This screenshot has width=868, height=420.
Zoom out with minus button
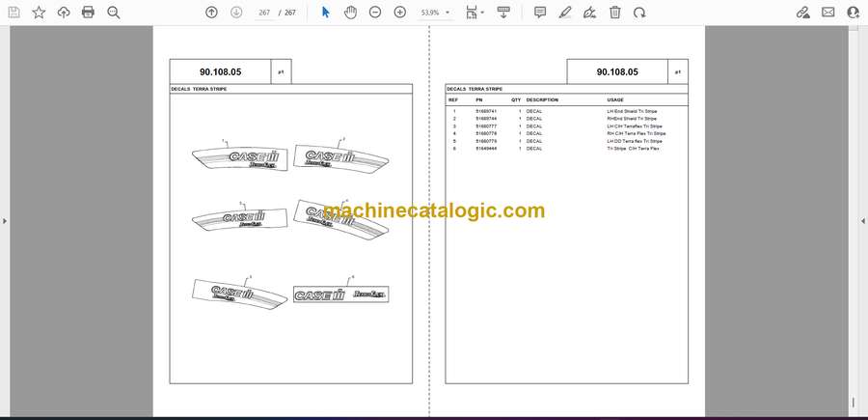[375, 13]
